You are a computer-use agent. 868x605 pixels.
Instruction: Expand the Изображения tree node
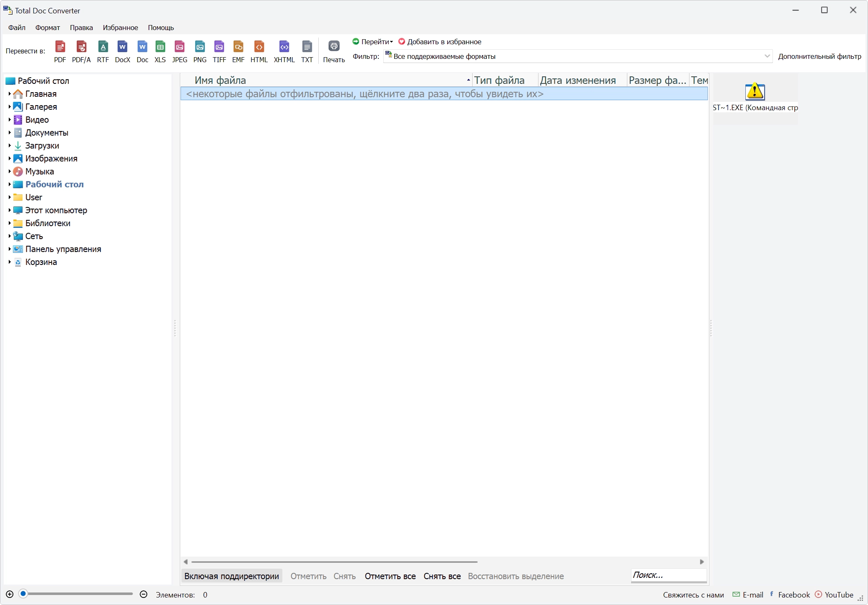pos(10,159)
